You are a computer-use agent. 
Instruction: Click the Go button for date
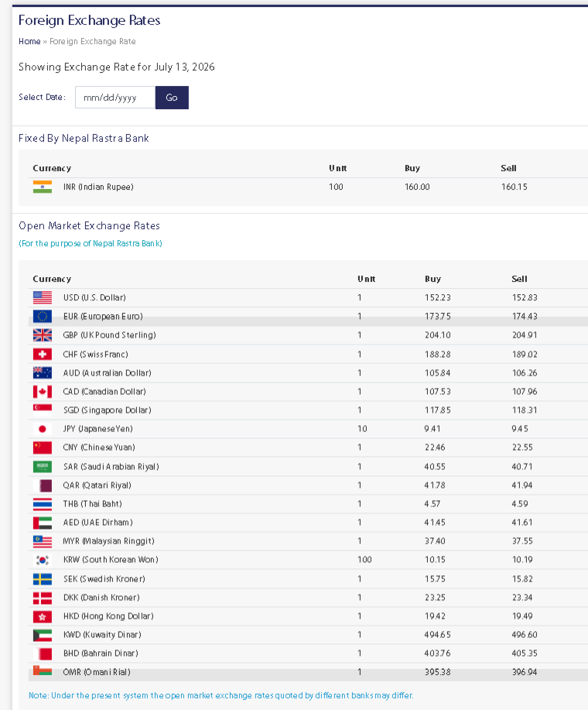[x=172, y=98]
